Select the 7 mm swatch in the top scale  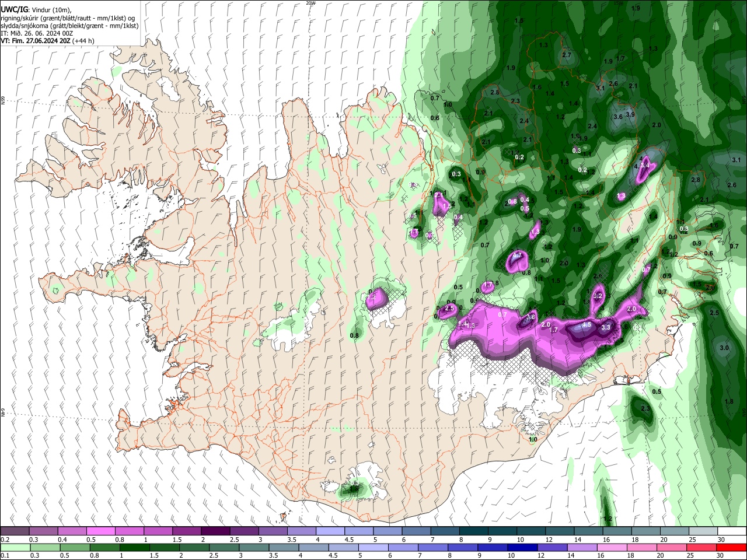click(445, 531)
